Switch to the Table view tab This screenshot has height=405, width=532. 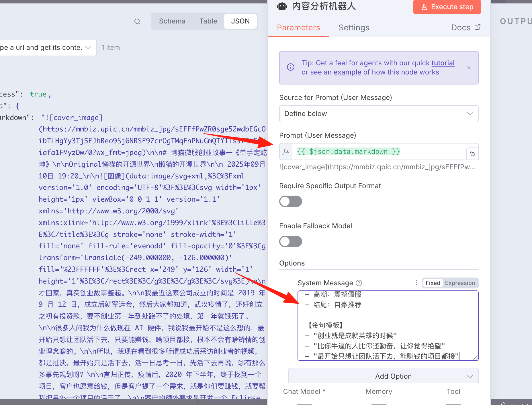pyautogui.click(x=208, y=21)
